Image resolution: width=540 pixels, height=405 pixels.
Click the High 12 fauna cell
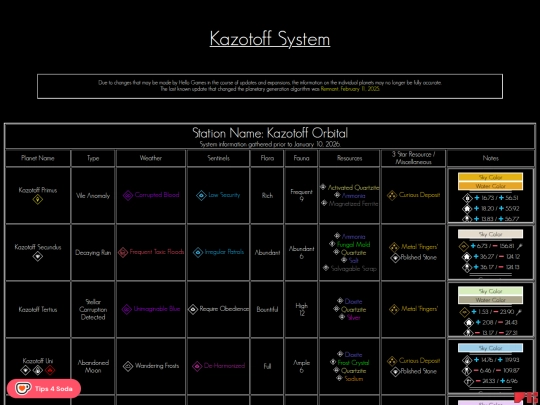301,309
